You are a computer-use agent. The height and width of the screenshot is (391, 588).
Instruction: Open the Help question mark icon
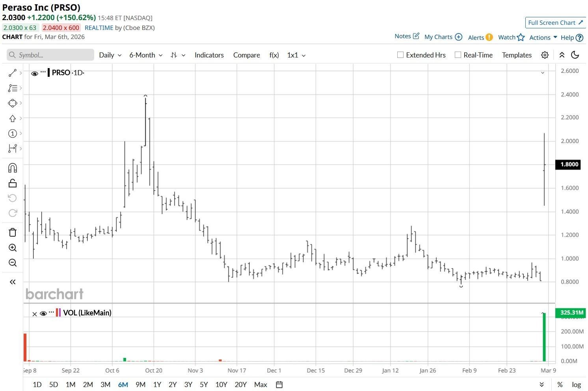(x=579, y=38)
